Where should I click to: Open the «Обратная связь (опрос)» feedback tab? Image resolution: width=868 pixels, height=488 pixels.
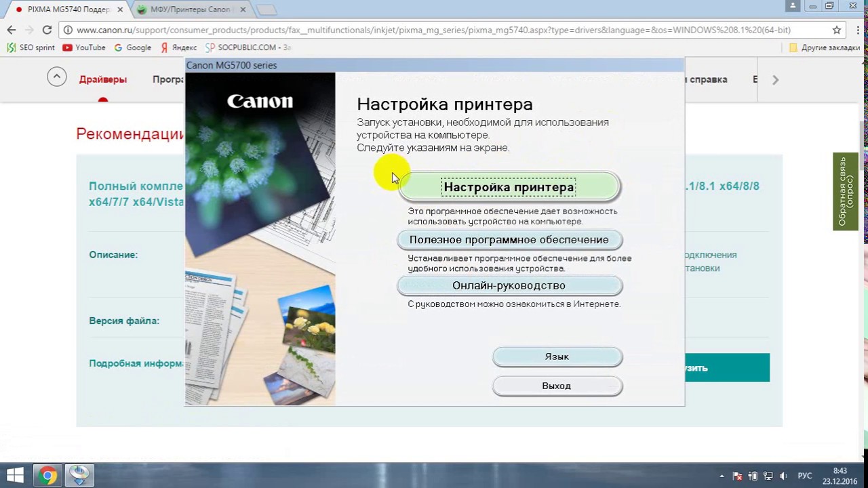pyautogui.click(x=846, y=191)
